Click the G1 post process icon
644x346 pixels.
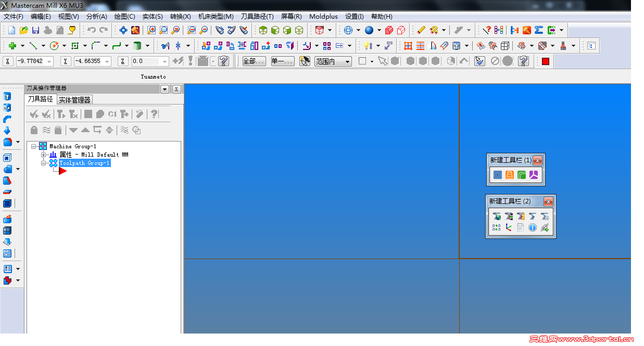(x=112, y=114)
